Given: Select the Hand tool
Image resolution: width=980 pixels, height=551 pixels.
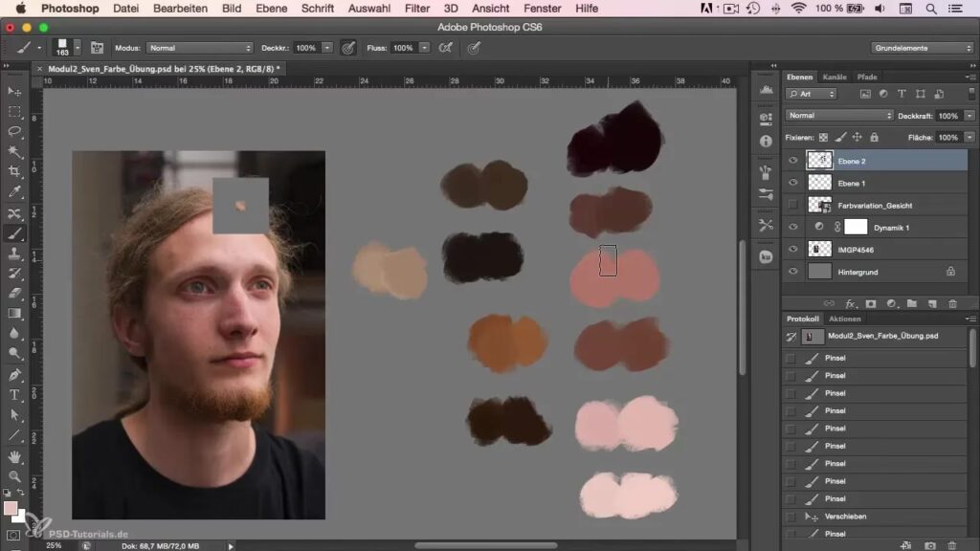Looking at the screenshot, I should pos(14,456).
